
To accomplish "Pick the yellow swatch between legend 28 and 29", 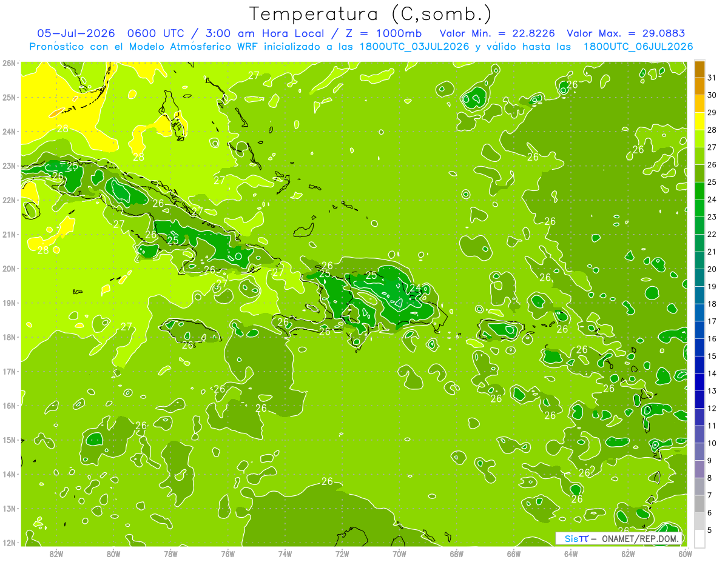I will point(699,121).
